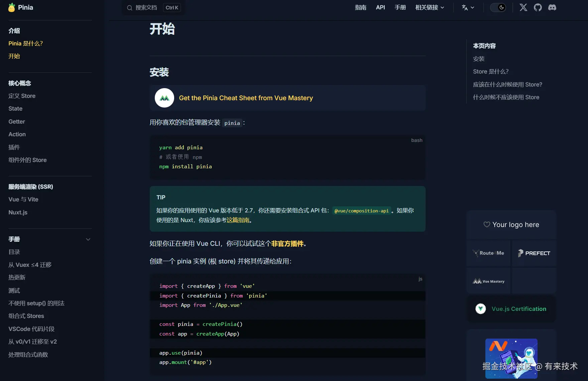588x381 pixels.
Task: Focus the 搜索文档 search box
Action: point(153,8)
